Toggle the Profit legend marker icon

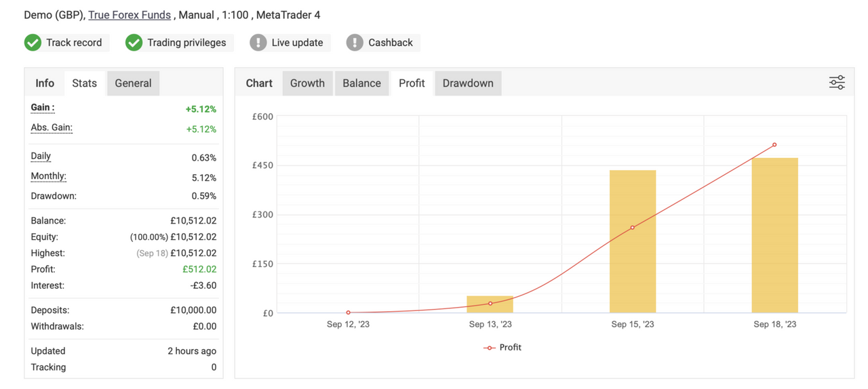489,348
